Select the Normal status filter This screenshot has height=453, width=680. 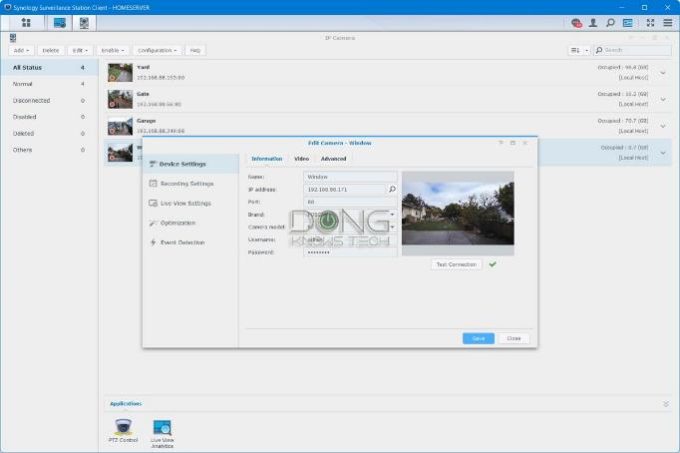49,84
